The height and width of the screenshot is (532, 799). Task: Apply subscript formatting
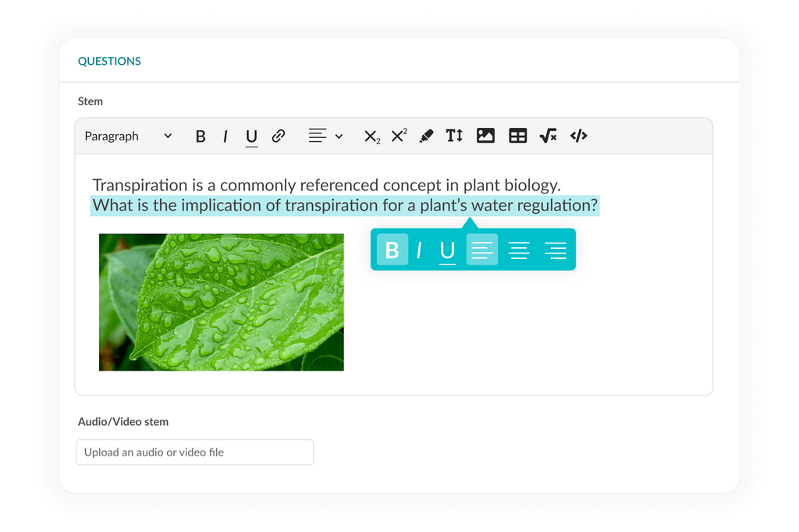(372, 137)
